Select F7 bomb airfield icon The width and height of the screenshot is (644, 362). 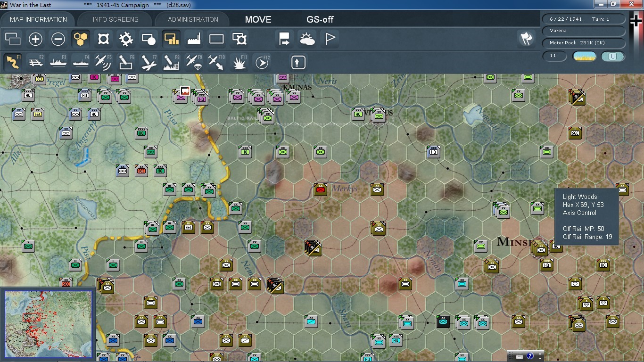coord(149,62)
